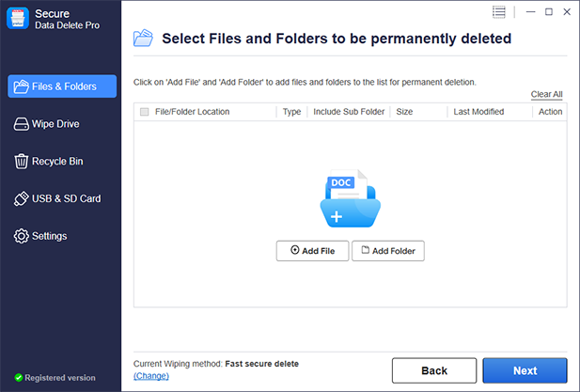Screen dimensions: 580x392
Task: Click the Include Sub Folder column header
Action: [349, 112]
